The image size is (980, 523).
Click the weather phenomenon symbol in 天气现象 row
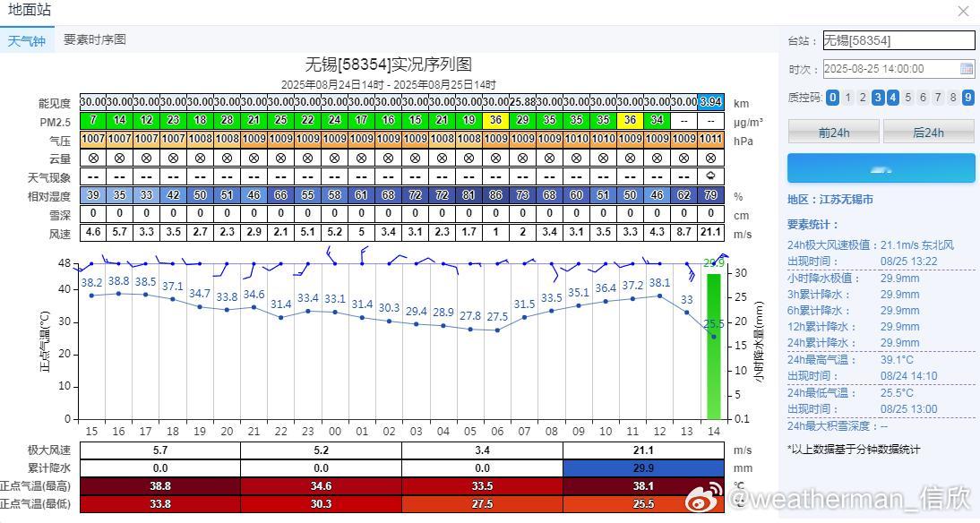[x=710, y=176]
